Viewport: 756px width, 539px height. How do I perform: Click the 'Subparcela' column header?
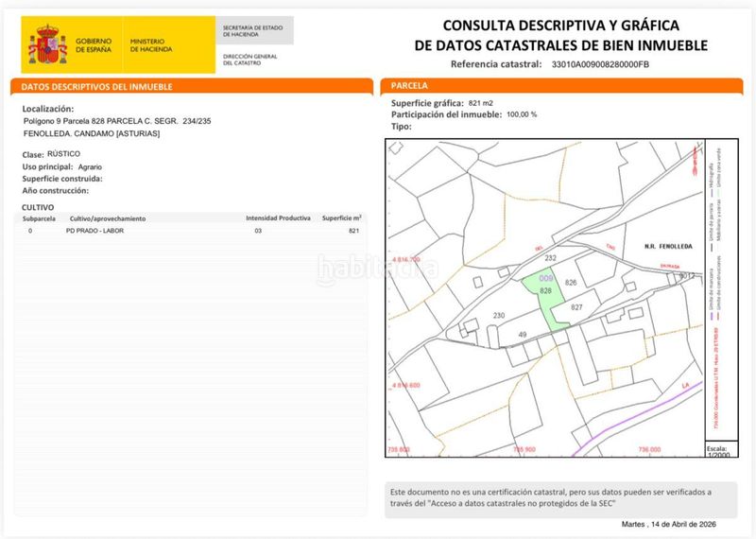pos(39,218)
